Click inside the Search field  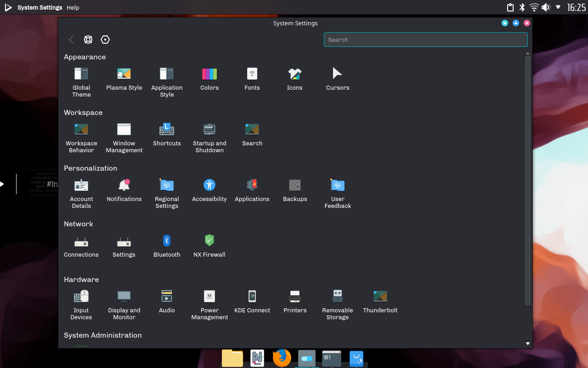click(425, 40)
